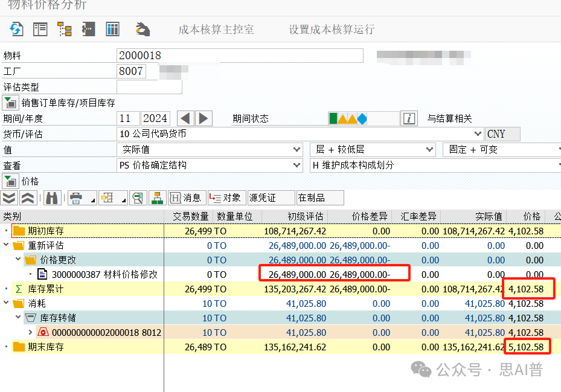Go to next period with right arrow
This screenshot has height=392, width=561.
pos(204,118)
